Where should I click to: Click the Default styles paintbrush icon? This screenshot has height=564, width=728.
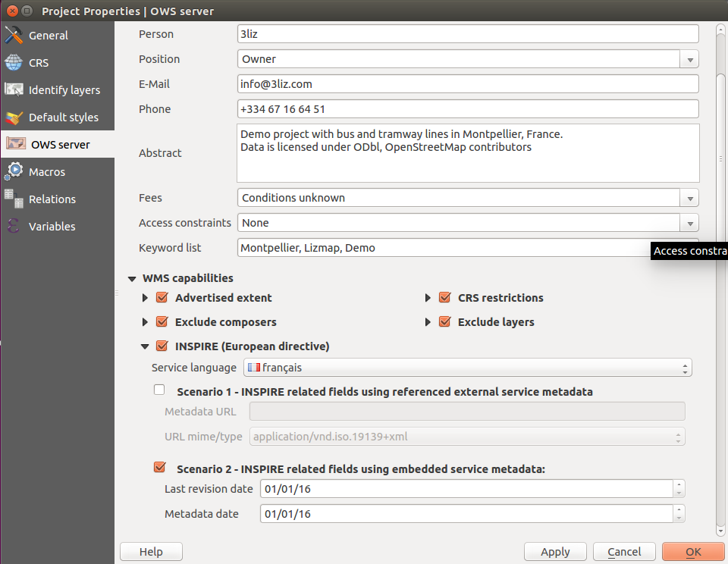14,117
